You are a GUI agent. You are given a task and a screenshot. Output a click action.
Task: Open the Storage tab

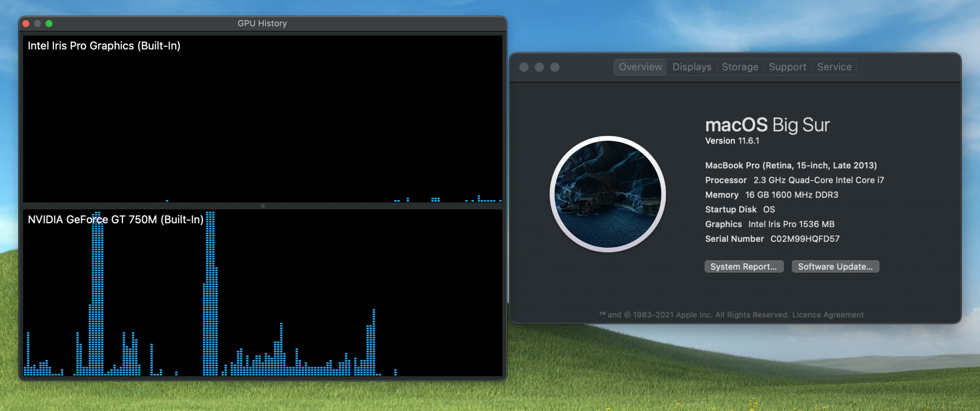[740, 67]
